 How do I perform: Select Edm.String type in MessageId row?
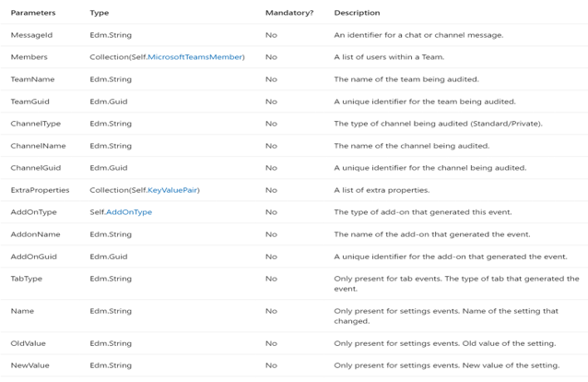[x=111, y=35]
